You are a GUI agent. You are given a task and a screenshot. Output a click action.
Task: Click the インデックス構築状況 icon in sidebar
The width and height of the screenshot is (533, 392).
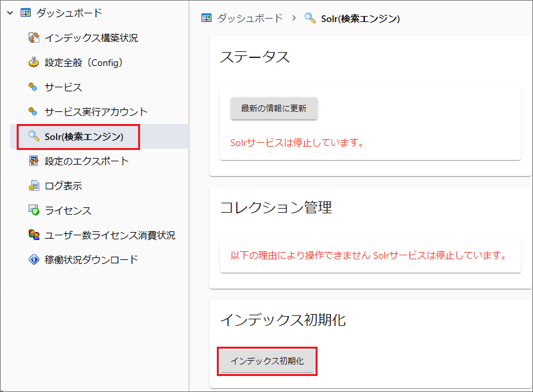click(x=34, y=38)
